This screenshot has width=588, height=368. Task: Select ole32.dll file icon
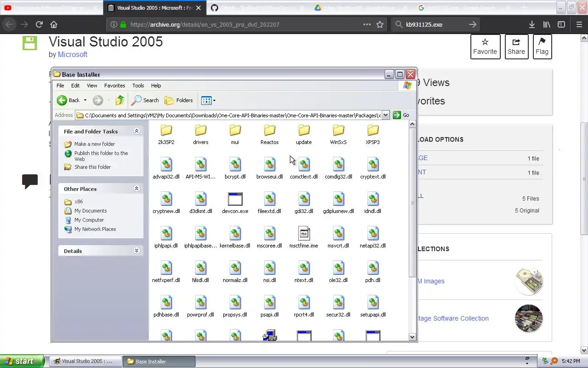pos(338,268)
